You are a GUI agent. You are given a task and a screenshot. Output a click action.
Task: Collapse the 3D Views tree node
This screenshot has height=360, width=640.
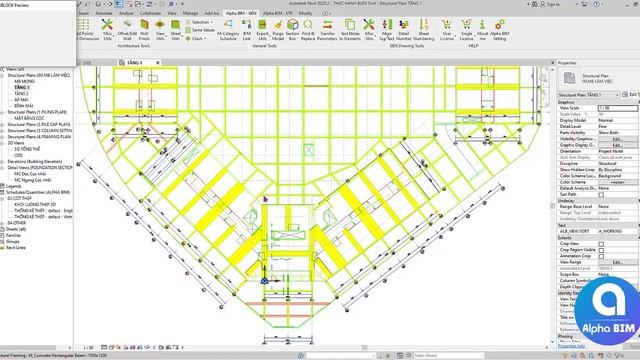[x=2, y=143]
